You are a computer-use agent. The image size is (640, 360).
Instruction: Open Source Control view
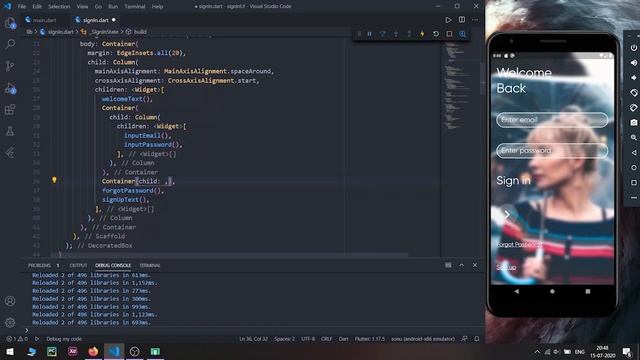pos(10,66)
